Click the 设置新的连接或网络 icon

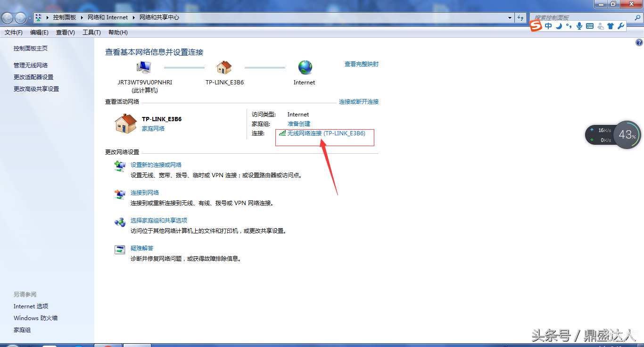[x=120, y=166]
